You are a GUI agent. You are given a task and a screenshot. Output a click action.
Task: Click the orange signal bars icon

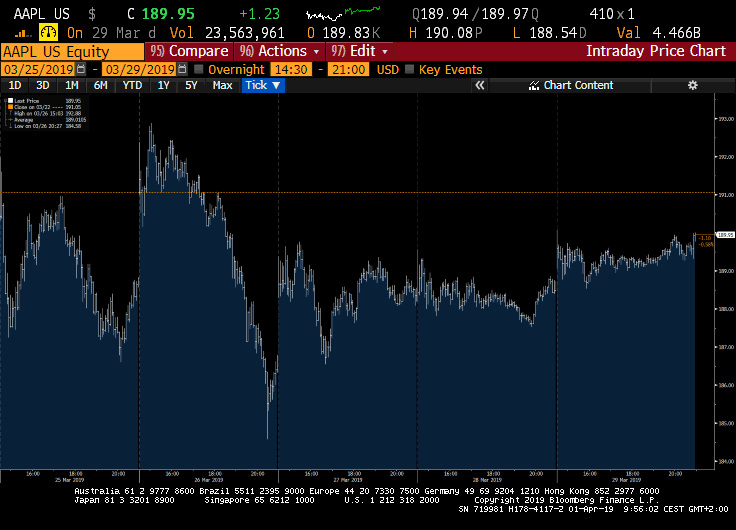(23, 33)
